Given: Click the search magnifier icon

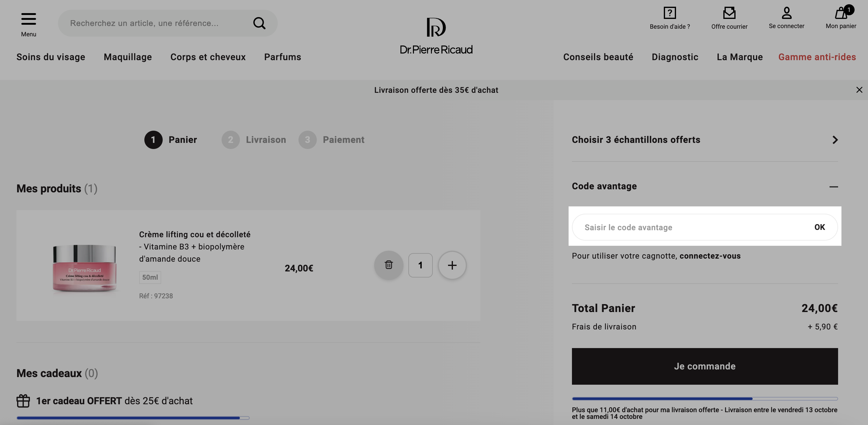Looking at the screenshot, I should tap(259, 23).
